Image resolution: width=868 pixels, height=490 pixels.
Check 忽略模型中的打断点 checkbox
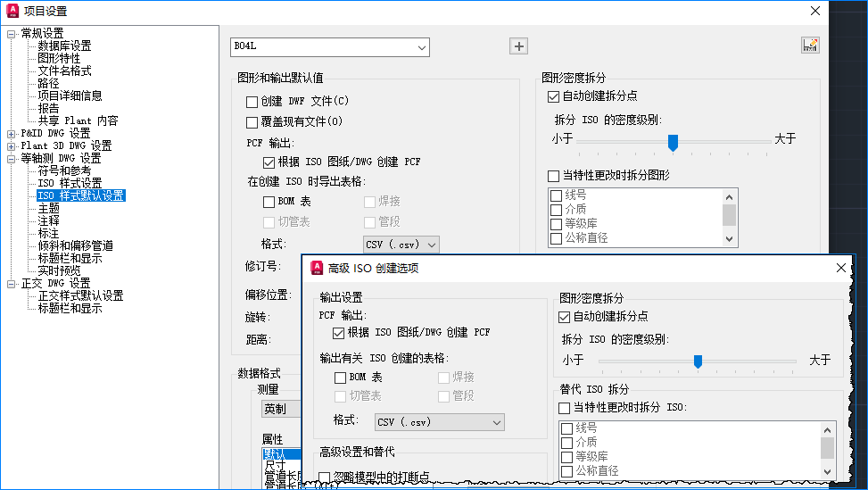tap(325, 478)
